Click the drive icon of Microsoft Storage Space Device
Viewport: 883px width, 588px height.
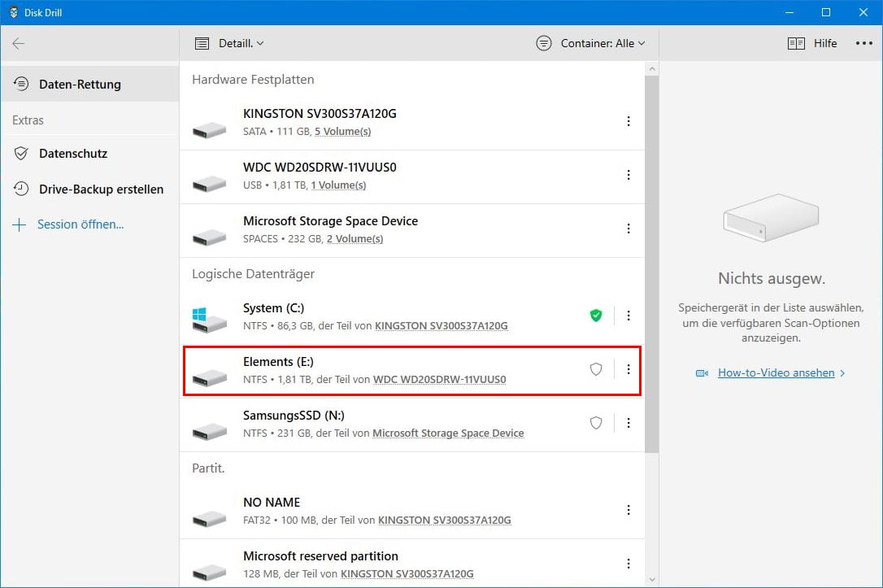tap(209, 237)
